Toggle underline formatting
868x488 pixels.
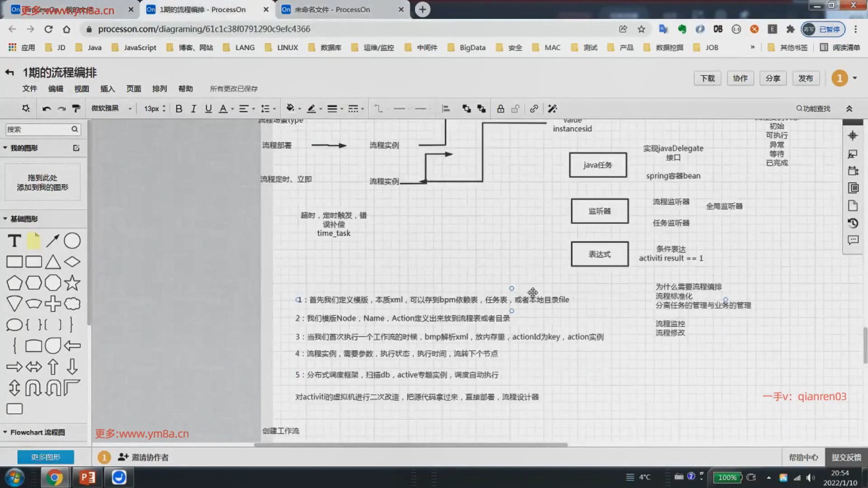tap(208, 108)
